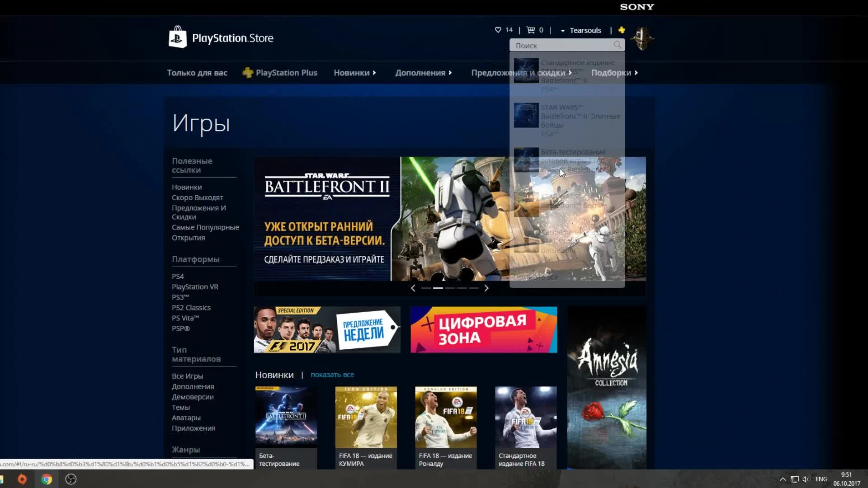
Task: Expand the Tearsouls account dropdown arrow
Action: point(562,30)
